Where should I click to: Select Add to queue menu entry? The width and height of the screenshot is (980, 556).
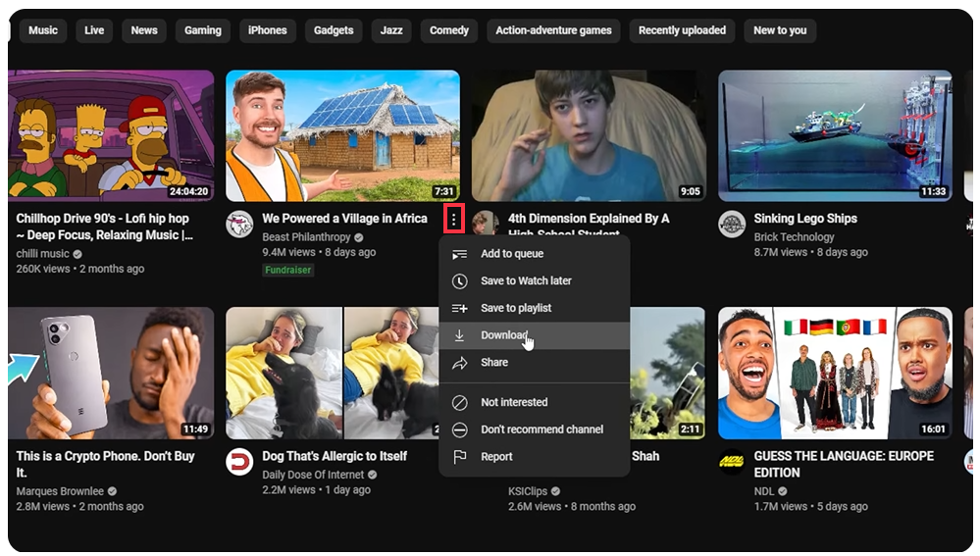point(535,254)
